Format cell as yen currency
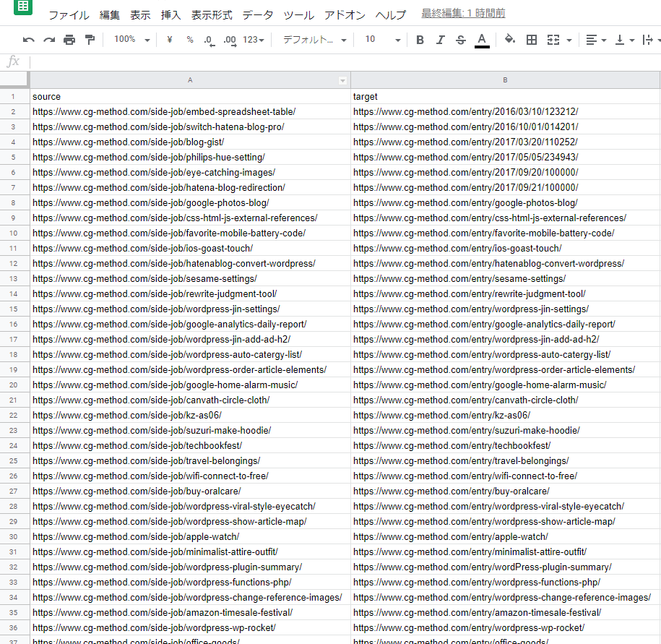 coord(170,40)
